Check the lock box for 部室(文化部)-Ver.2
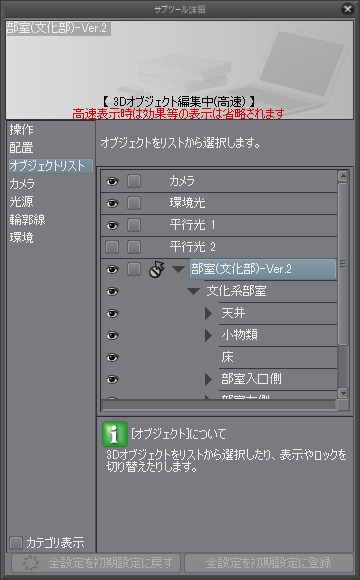The image size is (360, 580). tap(134, 269)
